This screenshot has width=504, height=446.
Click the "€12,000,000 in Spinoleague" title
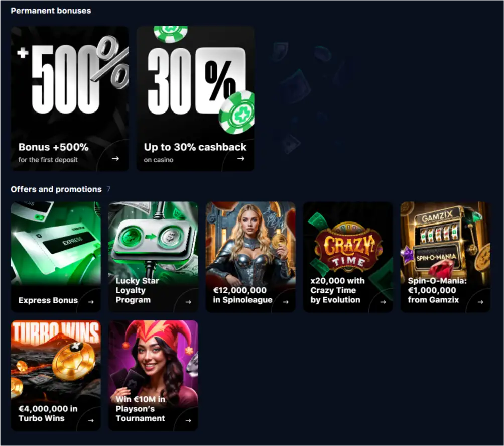pyautogui.click(x=242, y=295)
